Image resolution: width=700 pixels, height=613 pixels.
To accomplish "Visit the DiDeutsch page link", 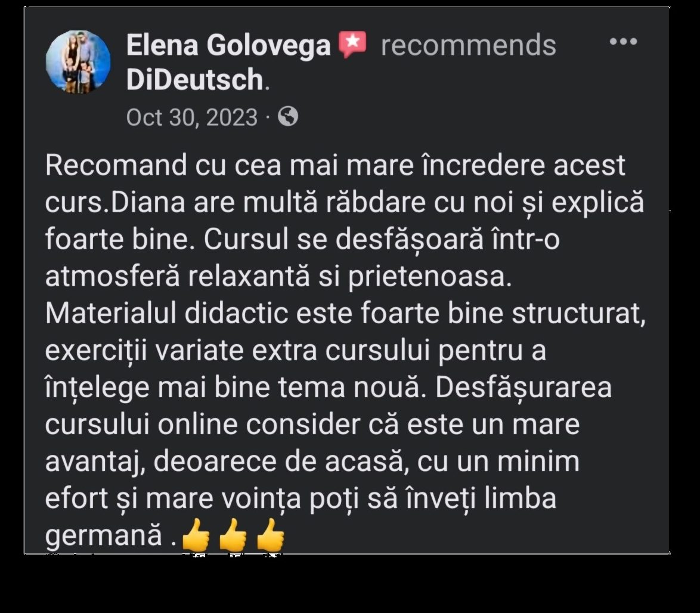I will 195,80.
